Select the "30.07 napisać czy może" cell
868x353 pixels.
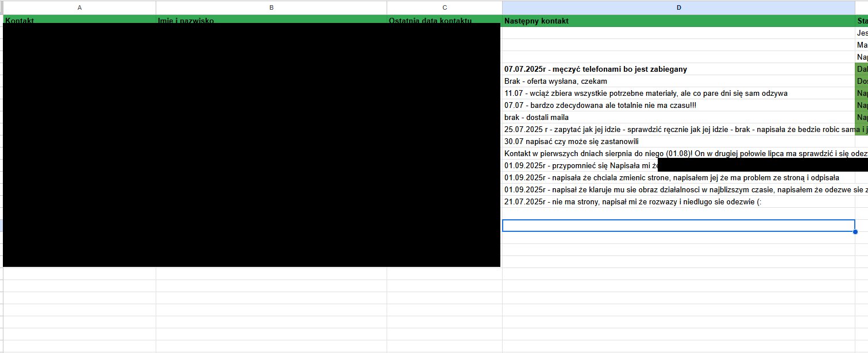point(572,142)
